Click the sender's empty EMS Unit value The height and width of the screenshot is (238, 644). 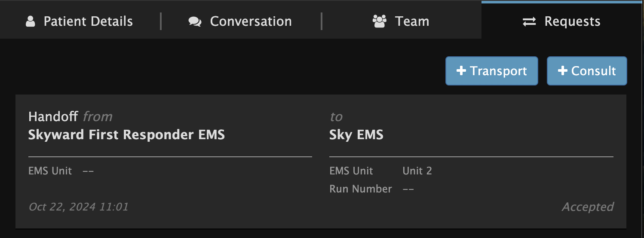[x=88, y=171]
